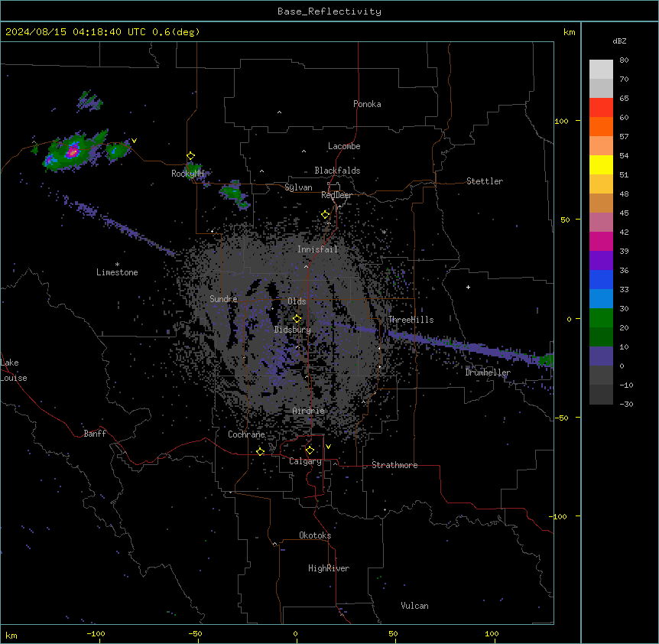
Task: Click the Cochrane label
Action: pos(246,434)
